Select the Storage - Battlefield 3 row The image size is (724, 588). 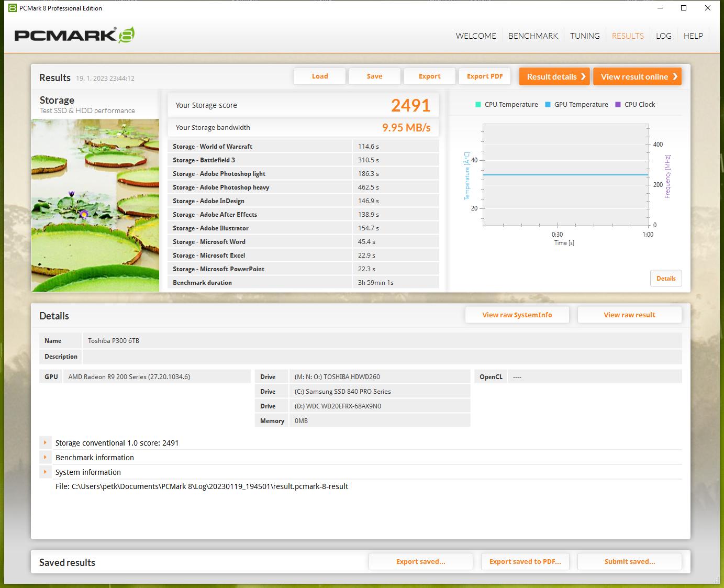click(303, 160)
